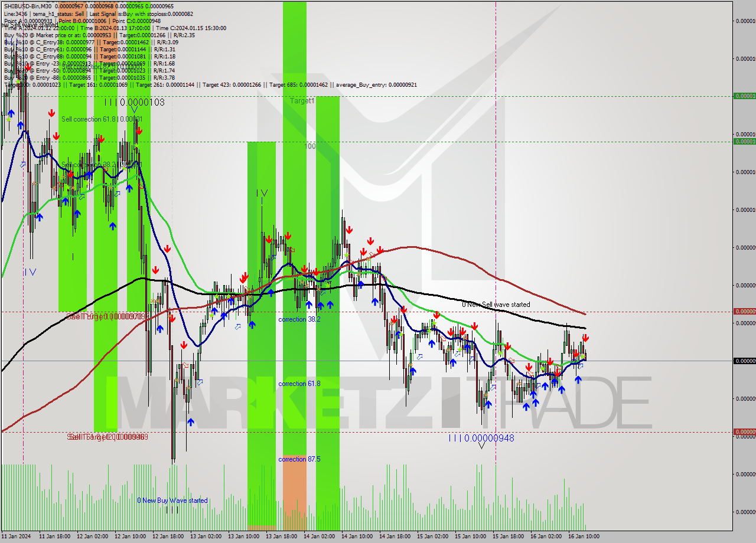Click the upper green price tag on the axis
Image resolution: width=756 pixels, height=543 pixels.
click(x=744, y=96)
